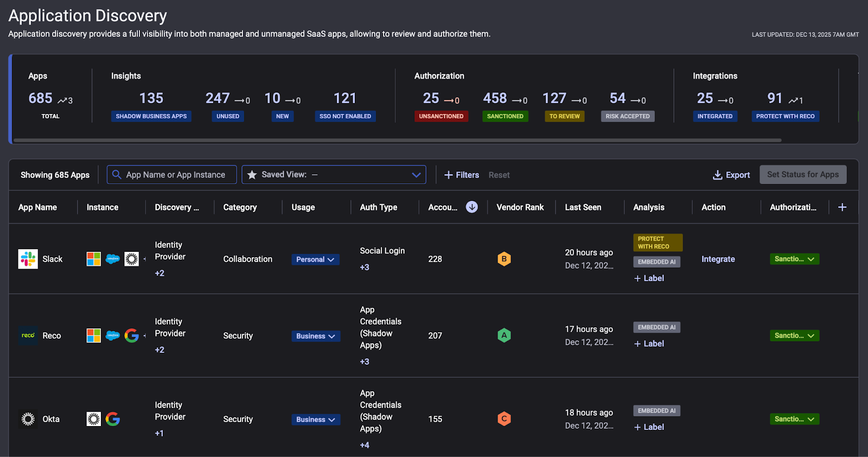This screenshot has width=868, height=457.
Task: Click the Microsoft instance icon in Slack row
Action: point(94,259)
